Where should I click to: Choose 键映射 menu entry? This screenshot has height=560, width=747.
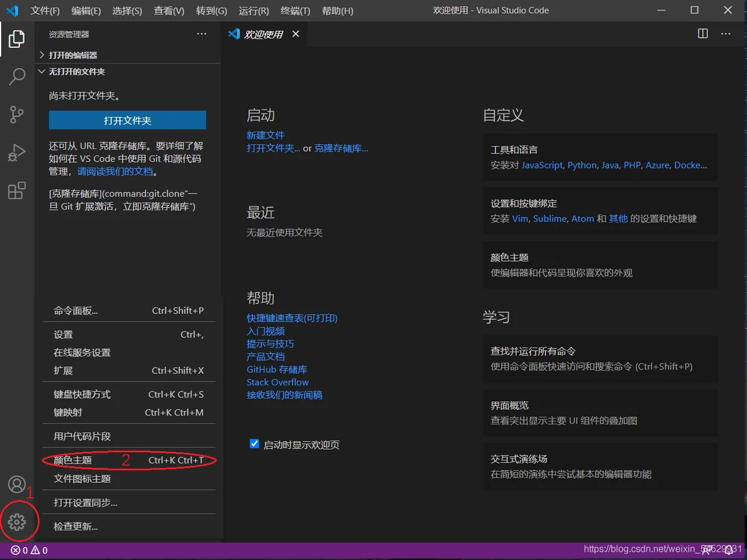pyautogui.click(x=129, y=412)
